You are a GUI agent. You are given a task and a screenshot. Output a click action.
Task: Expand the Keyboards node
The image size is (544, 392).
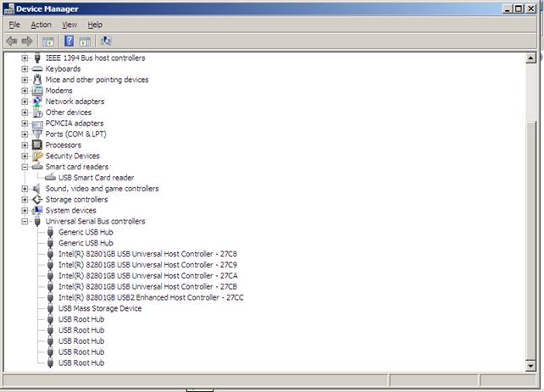[25, 69]
